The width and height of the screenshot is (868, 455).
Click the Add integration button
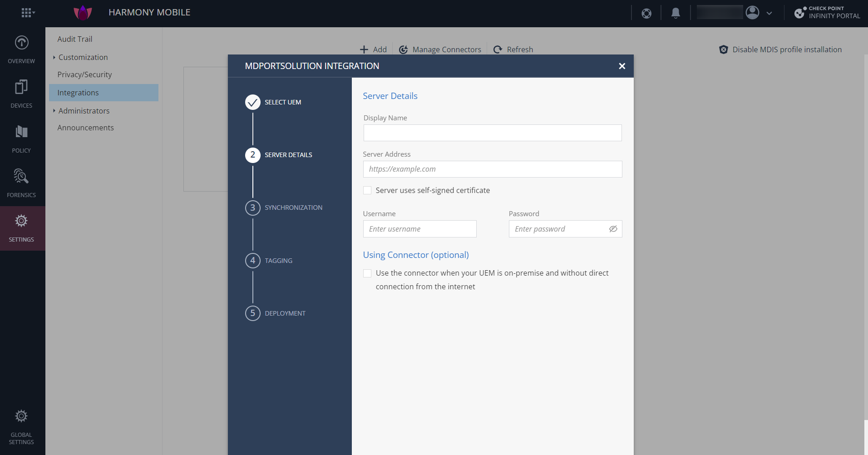click(373, 49)
